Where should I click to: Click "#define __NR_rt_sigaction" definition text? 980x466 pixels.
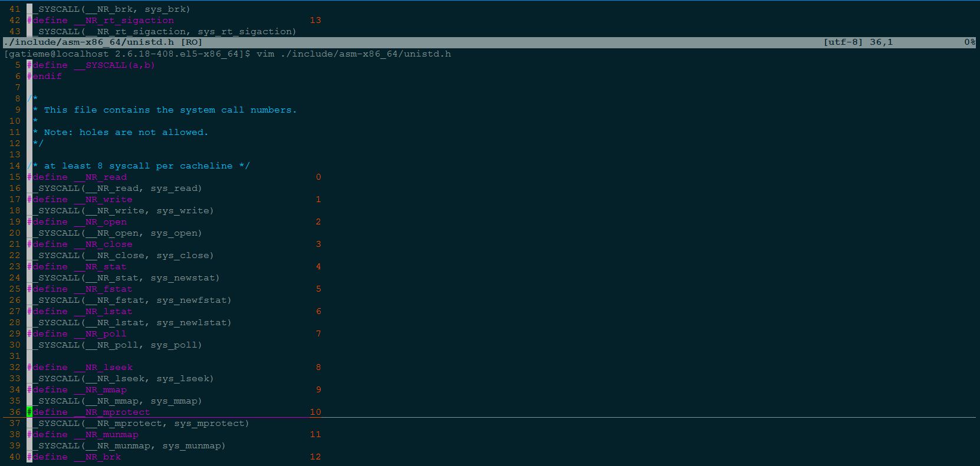100,20
